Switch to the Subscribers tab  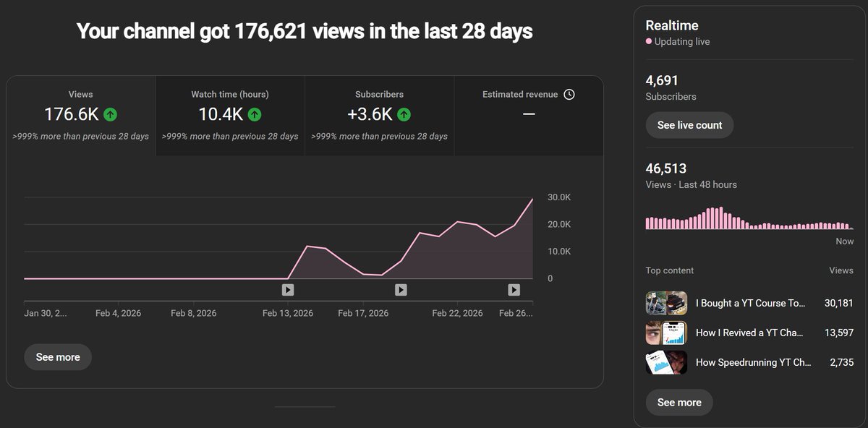pyautogui.click(x=378, y=116)
